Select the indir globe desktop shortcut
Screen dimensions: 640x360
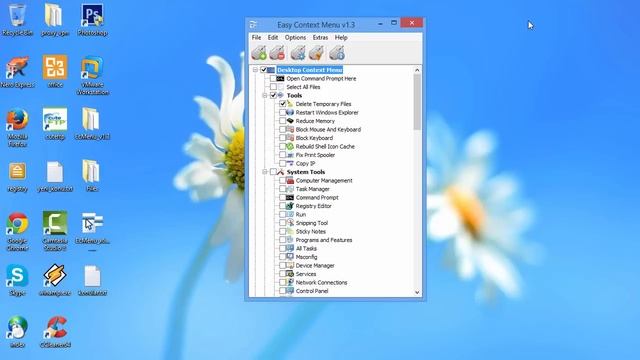17,332
